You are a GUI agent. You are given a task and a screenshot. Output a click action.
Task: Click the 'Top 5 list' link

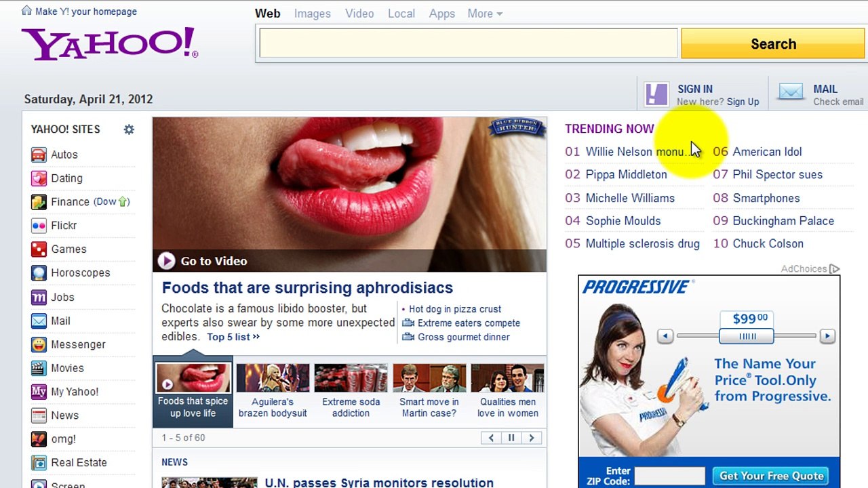(x=233, y=337)
